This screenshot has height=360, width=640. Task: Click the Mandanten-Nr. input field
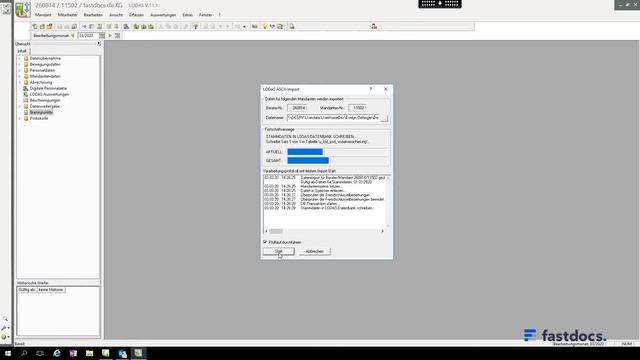(357, 108)
